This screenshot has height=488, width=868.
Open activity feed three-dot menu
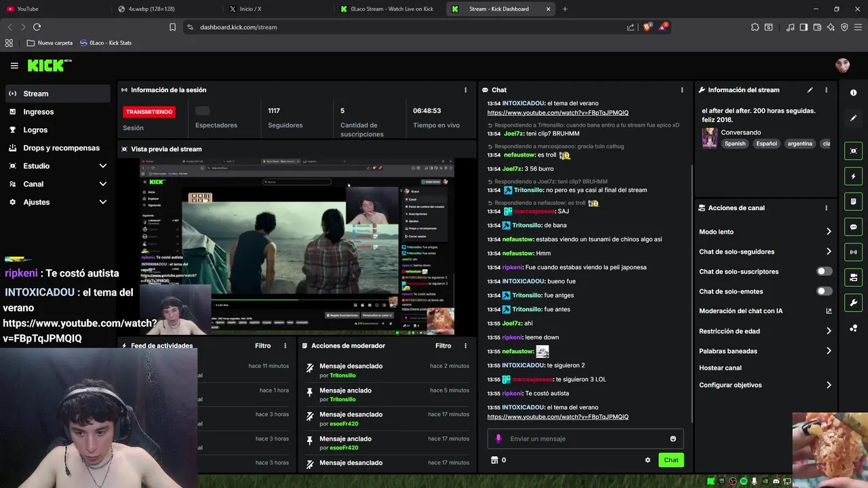285,346
